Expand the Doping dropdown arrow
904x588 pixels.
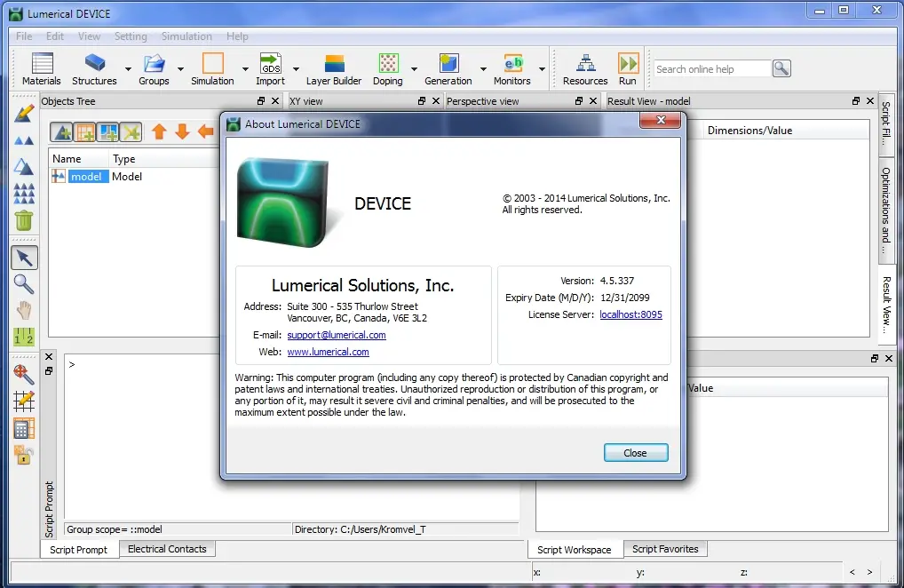pyautogui.click(x=414, y=69)
